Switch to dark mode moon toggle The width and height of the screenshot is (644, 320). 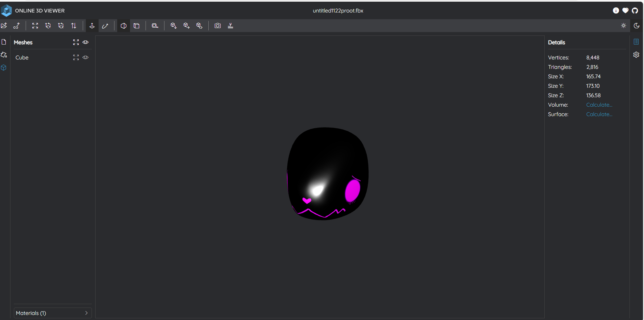637,26
